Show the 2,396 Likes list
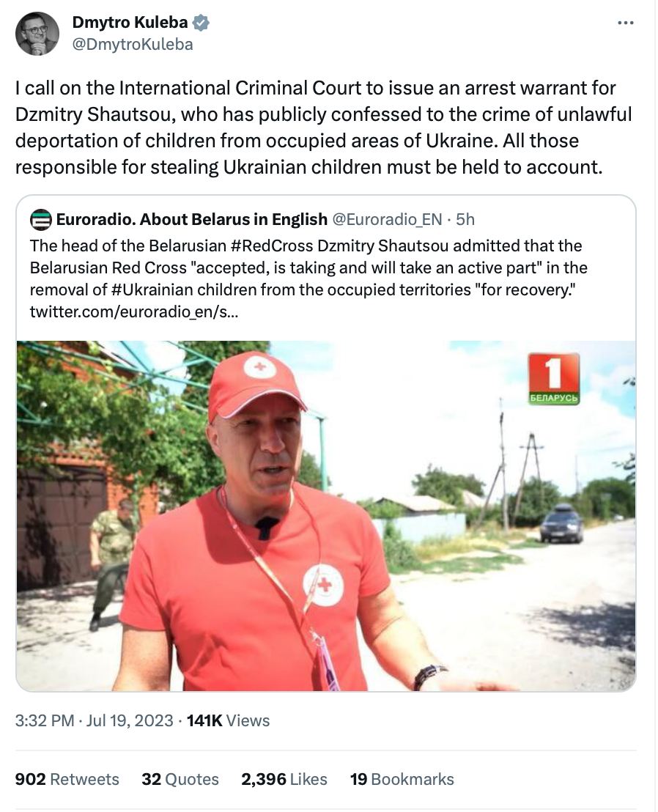 (284, 779)
